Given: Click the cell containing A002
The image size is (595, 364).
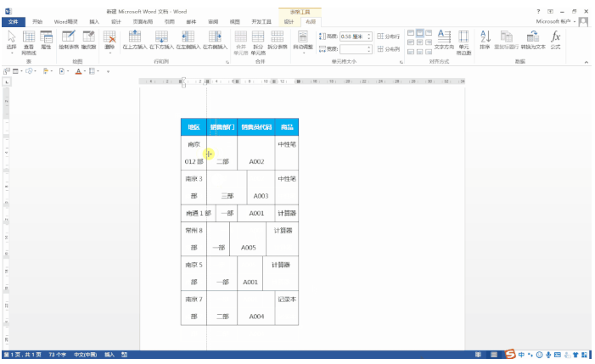Looking at the screenshot, I should [256, 153].
